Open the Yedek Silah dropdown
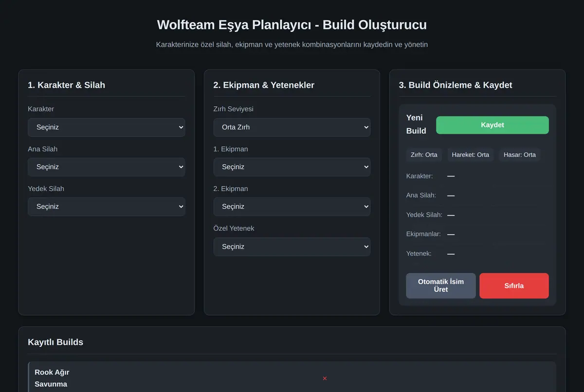The image size is (584, 392). click(x=107, y=207)
